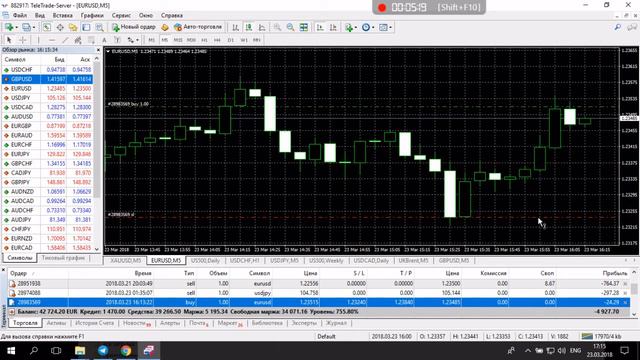Select the trendline drawing tool

point(65,40)
